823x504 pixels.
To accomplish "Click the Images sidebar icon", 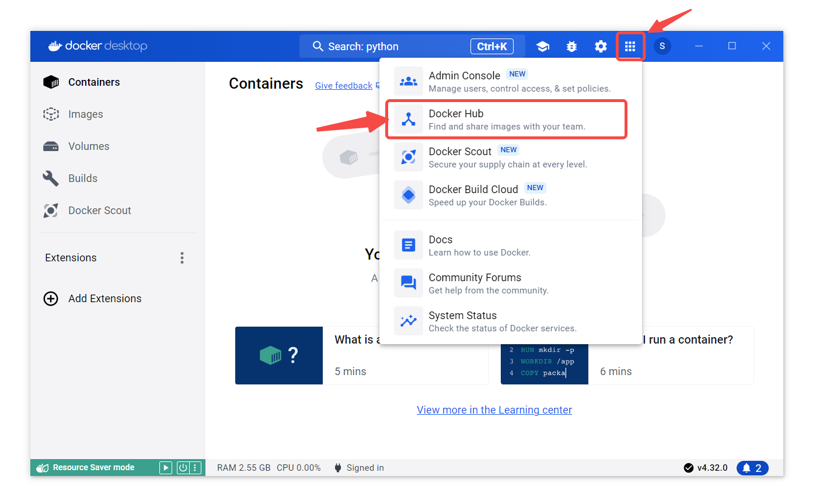I will click(51, 114).
